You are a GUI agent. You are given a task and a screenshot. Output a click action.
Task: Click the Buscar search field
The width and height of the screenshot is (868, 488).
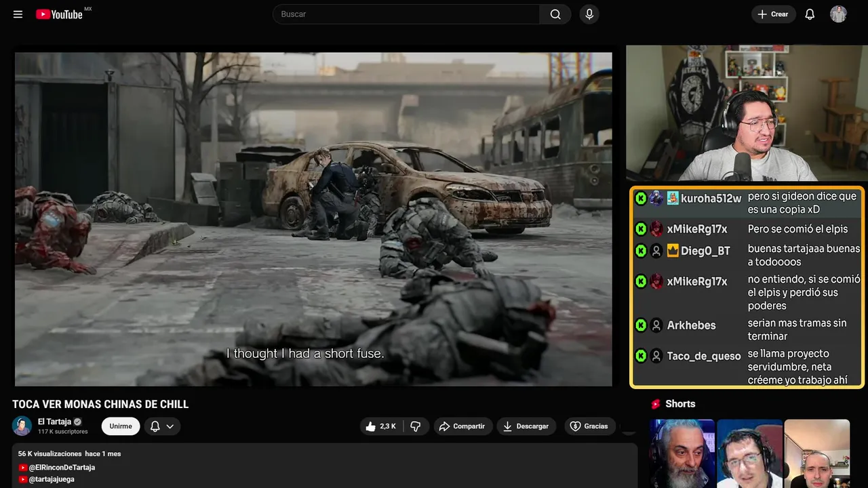(x=406, y=14)
